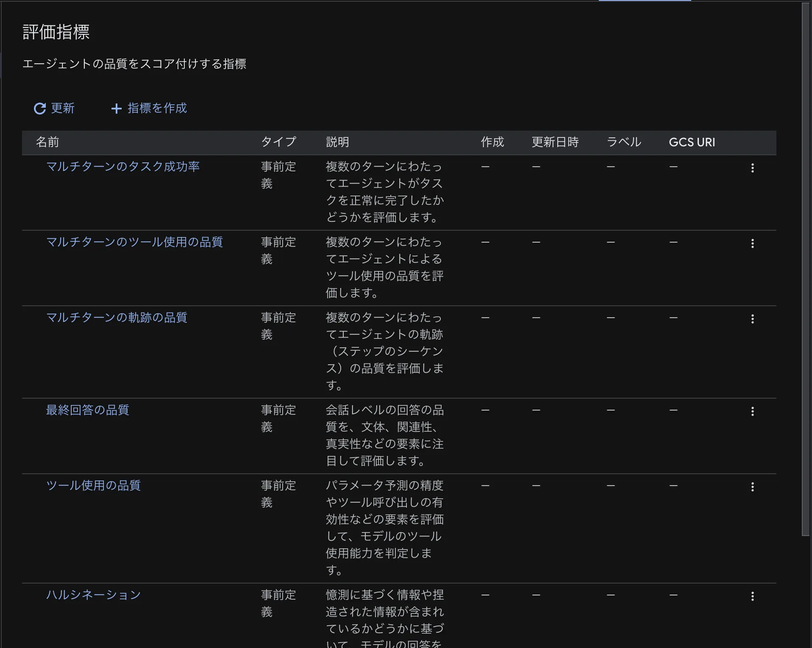Screen dimensions: 812x648
Task: Click the description starting 会話レベルの回答の品質
Action: tap(385, 436)
